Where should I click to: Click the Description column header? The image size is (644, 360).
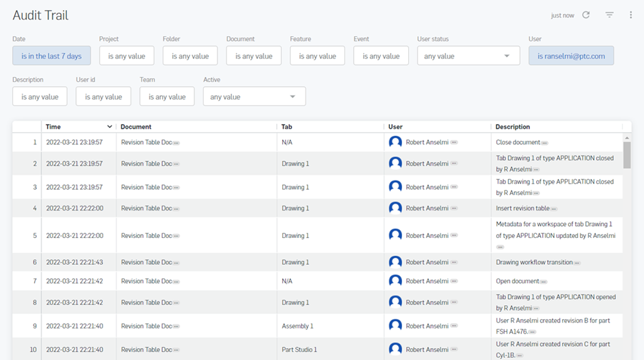(x=513, y=127)
